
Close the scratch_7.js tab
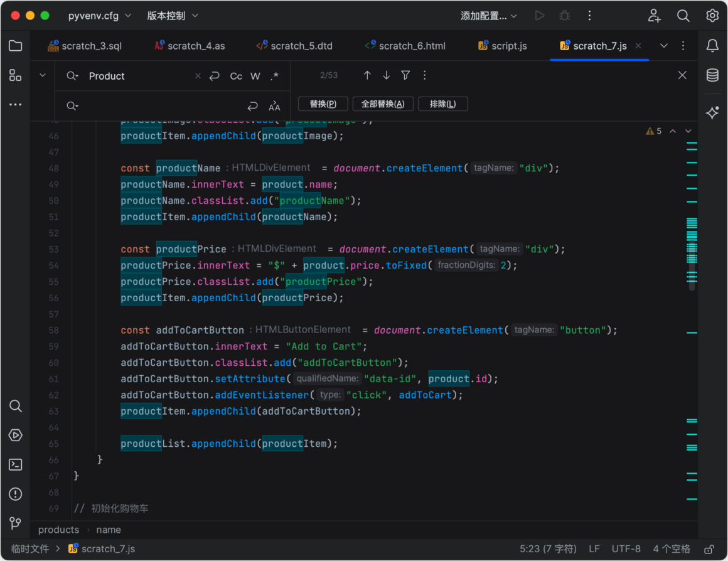638,46
